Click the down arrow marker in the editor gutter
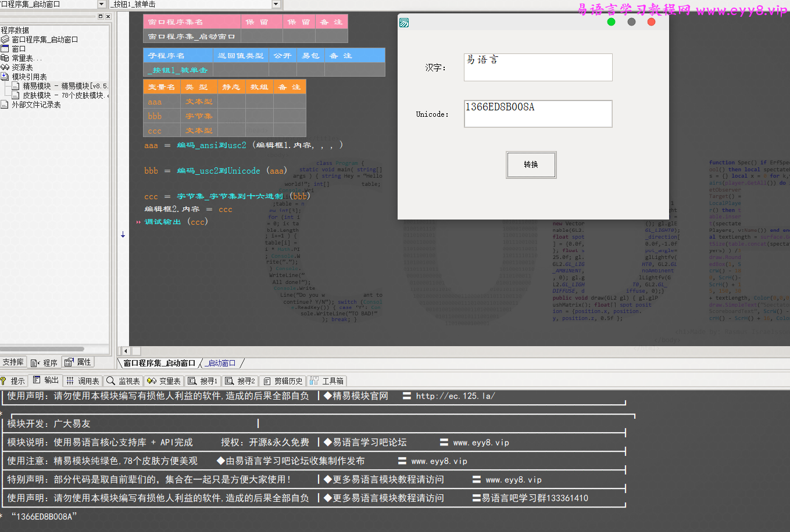790x532 pixels. click(x=123, y=235)
